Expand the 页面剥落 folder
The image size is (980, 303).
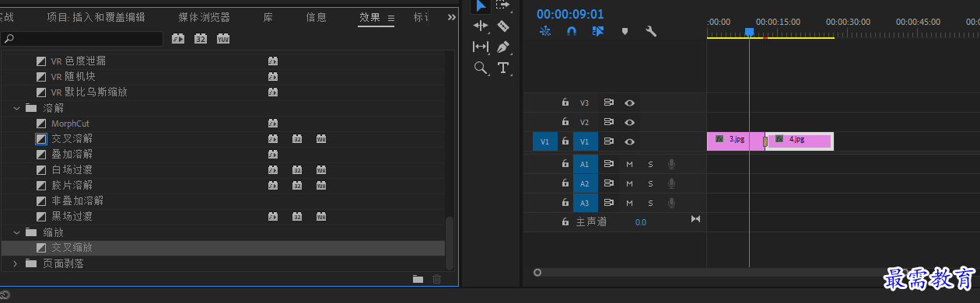[x=16, y=263]
